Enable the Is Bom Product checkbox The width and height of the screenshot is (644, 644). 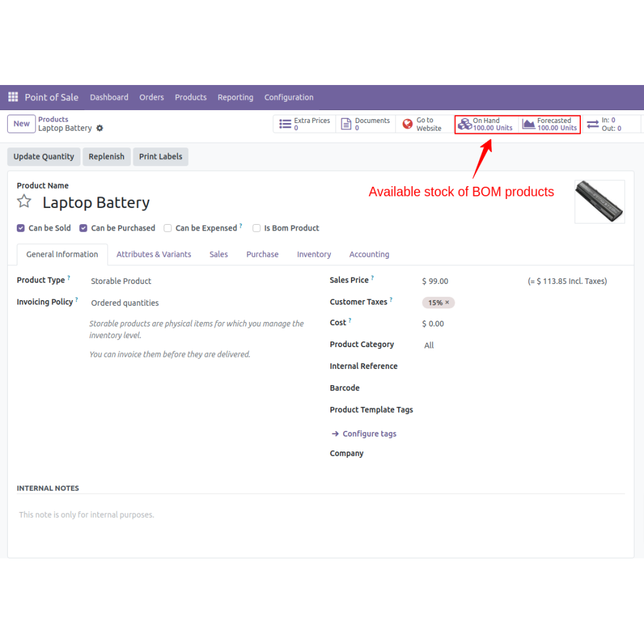[x=257, y=228]
